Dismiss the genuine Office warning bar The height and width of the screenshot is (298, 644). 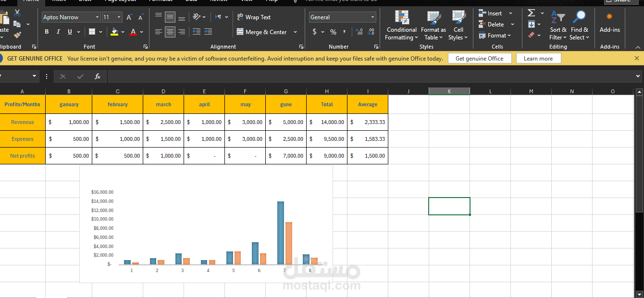coord(637,58)
